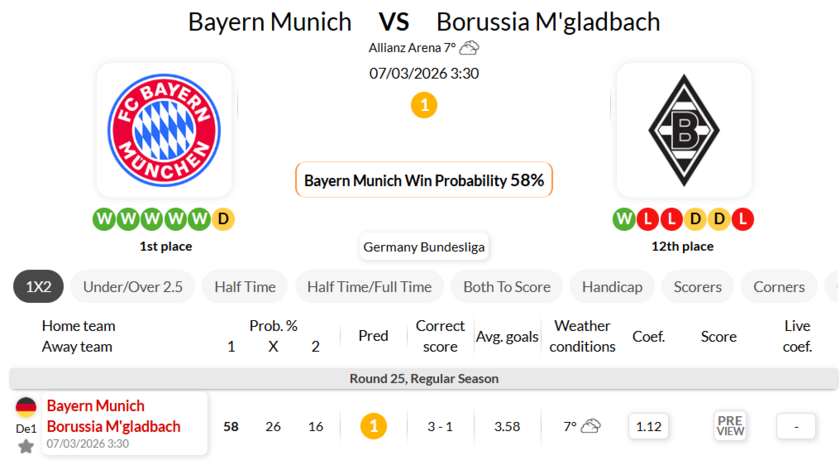Viewport: 840px width, 465px height.
Task: Open the Bayern Munich team link in row
Action: point(96,406)
